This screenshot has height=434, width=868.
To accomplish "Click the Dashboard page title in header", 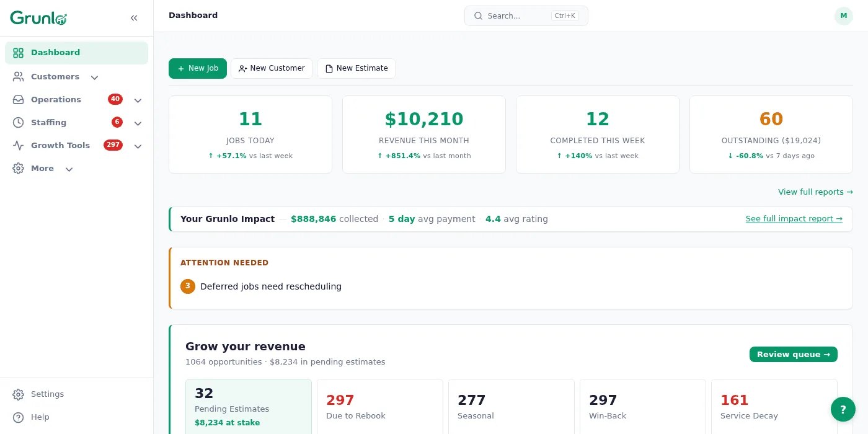I will pyautogui.click(x=193, y=15).
